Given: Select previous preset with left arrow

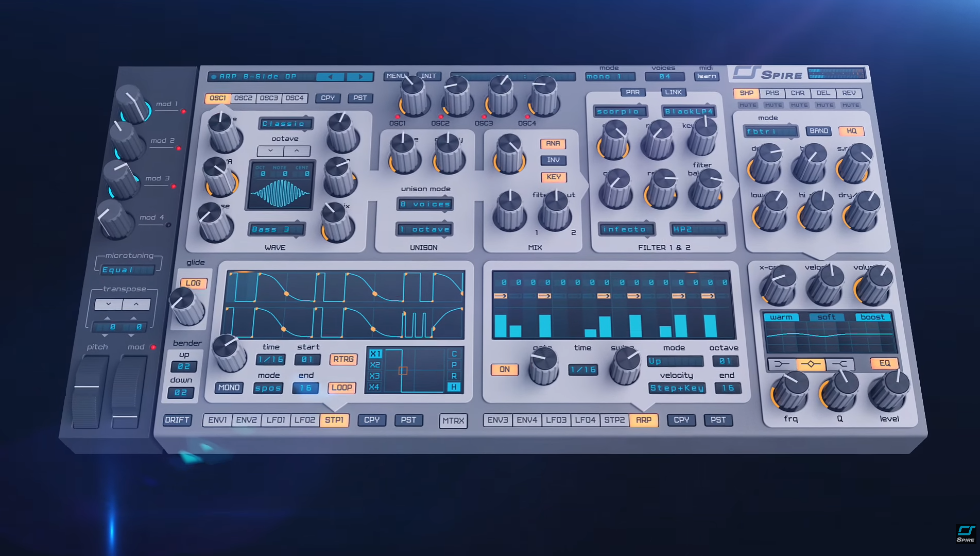Looking at the screenshot, I should pyautogui.click(x=330, y=77).
